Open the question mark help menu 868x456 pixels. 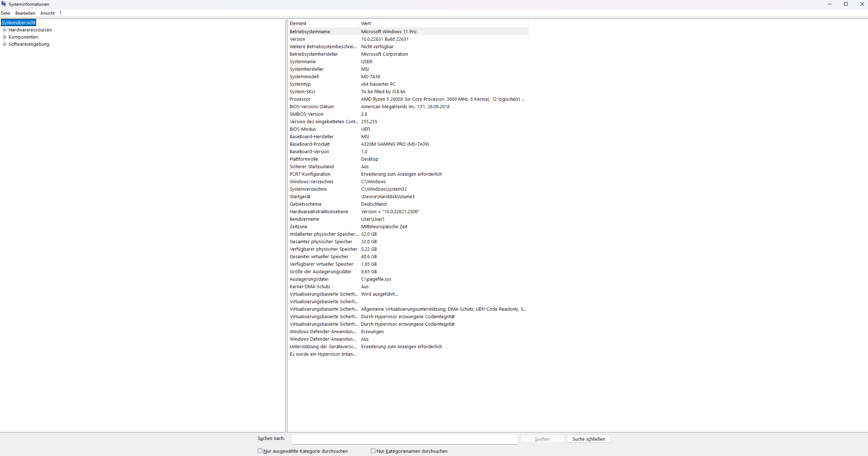(61, 13)
